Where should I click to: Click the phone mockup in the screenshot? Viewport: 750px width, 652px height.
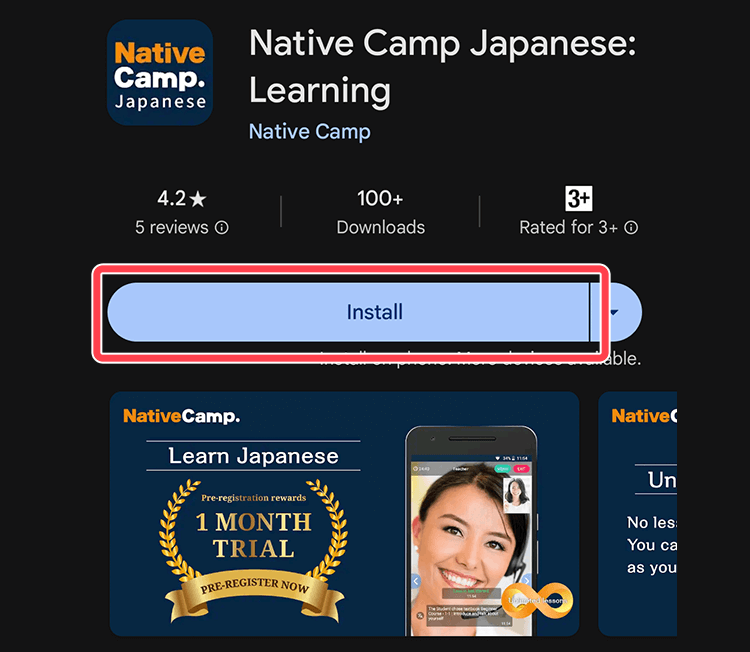tap(472, 531)
